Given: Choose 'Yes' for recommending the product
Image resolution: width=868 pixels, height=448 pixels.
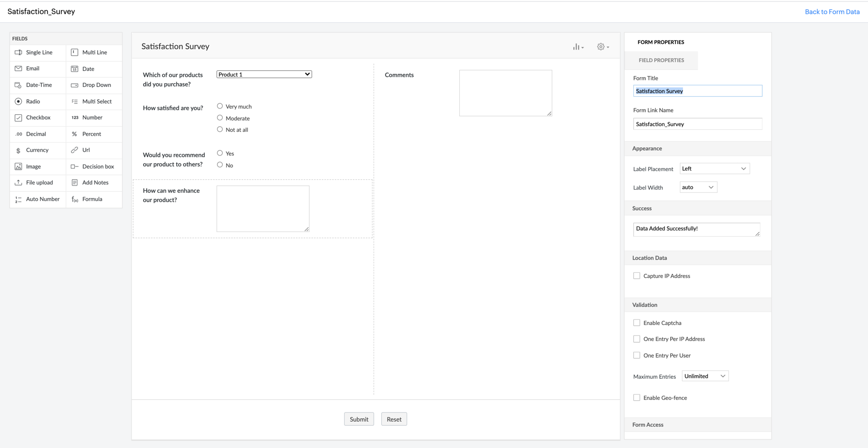Looking at the screenshot, I should (220, 153).
